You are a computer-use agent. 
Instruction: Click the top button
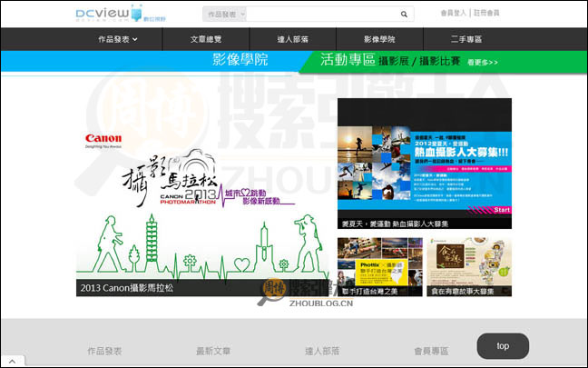pyautogui.click(x=503, y=346)
